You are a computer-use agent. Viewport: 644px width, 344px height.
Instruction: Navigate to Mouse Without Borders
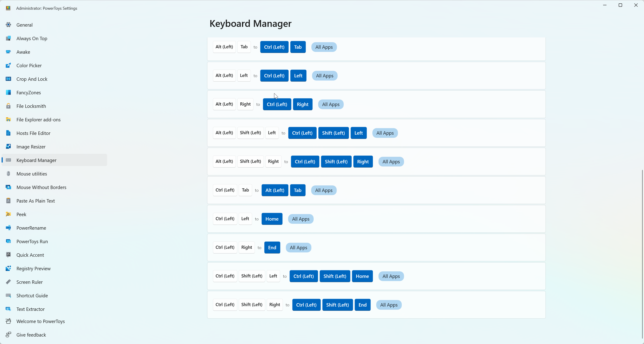coord(41,187)
